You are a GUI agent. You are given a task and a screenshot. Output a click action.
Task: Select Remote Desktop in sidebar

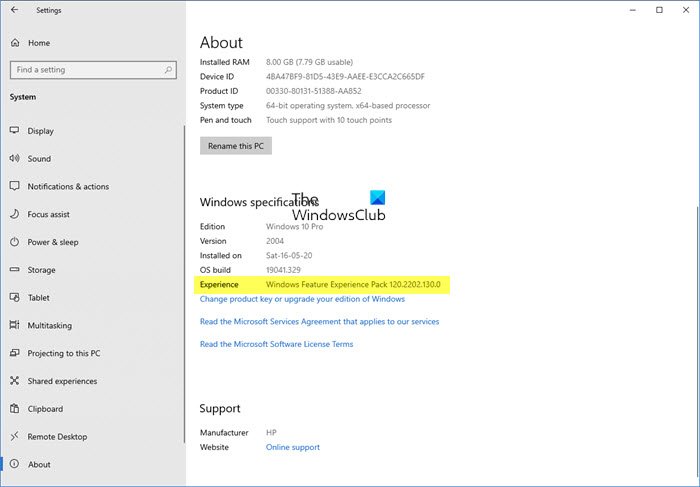(93, 437)
